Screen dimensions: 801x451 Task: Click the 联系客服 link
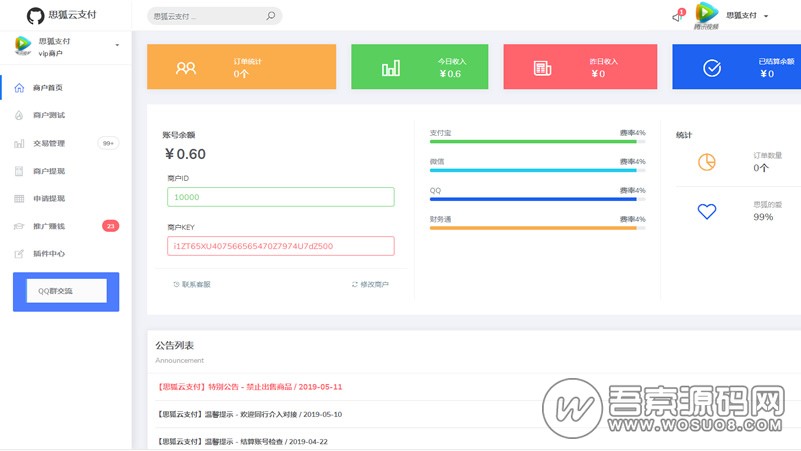[x=191, y=284]
